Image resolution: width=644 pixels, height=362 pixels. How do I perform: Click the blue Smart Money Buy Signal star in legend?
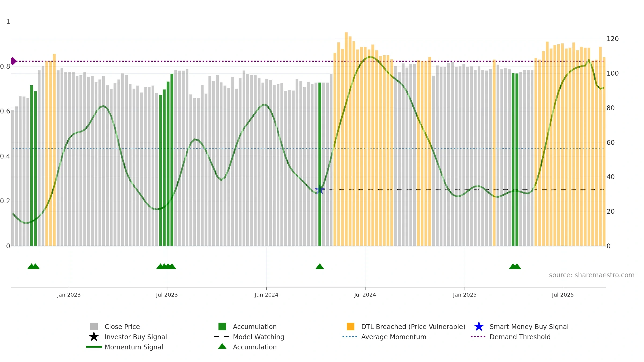479,327
